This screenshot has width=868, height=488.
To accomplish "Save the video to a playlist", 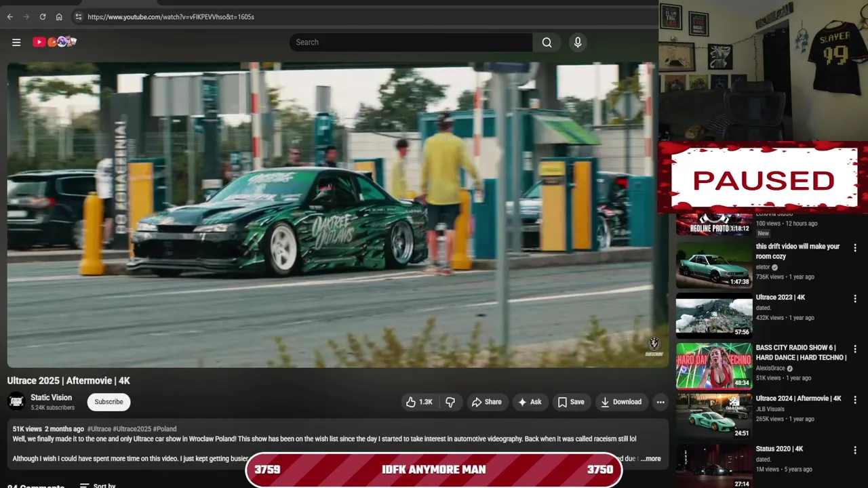I will tap(571, 402).
